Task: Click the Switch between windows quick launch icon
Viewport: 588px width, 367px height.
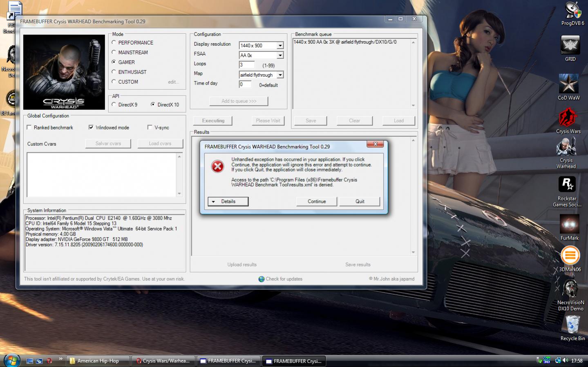Action: click(40, 361)
